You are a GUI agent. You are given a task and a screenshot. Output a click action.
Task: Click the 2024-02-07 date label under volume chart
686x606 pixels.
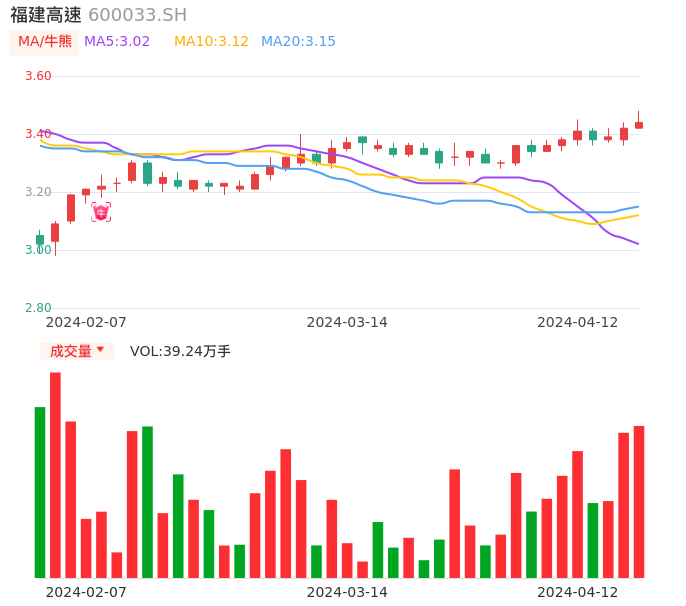[86, 592]
